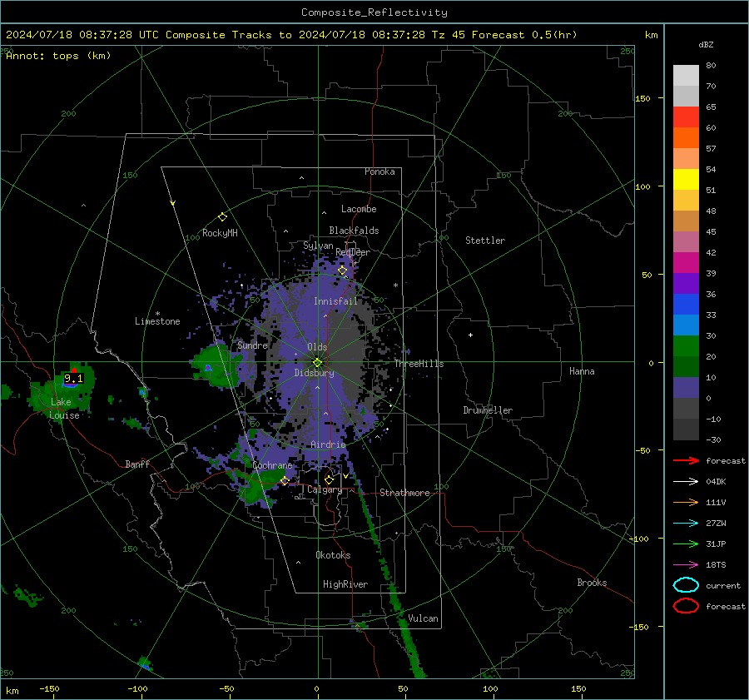This screenshot has width=749, height=700.
Task: Click the timestamp and forecast header line
Action: click(x=291, y=35)
